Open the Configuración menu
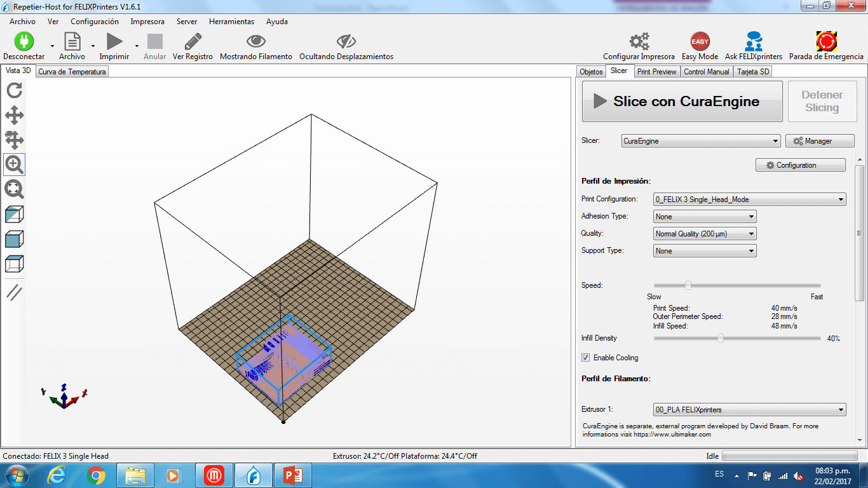868x488 pixels. 95,22
